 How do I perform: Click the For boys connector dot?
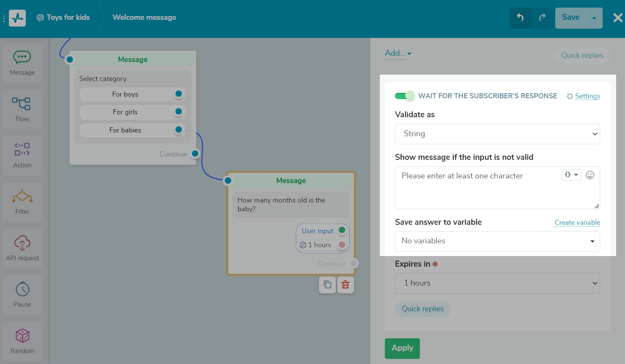tap(179, 94)
